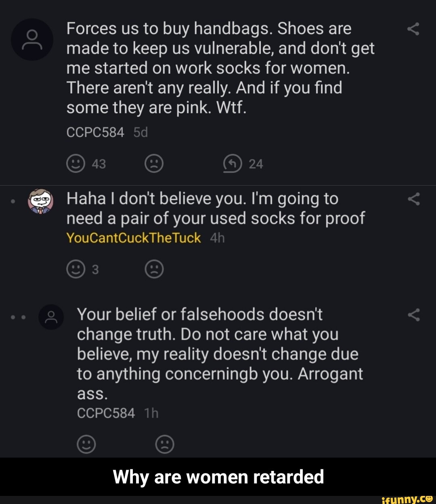This screenshot has width=436, height=504.
Task: Smile at YouCantCuckTheTuck's comment
Action: coord(75,269)
